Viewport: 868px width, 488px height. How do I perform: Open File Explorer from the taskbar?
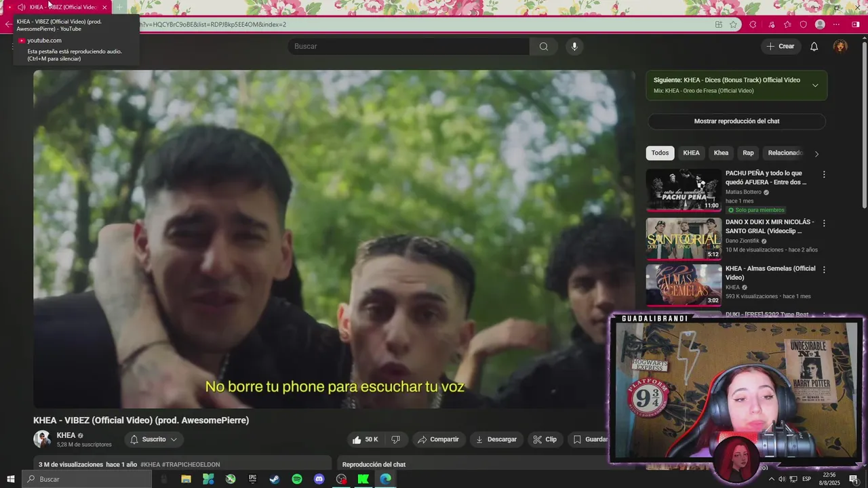186,479
